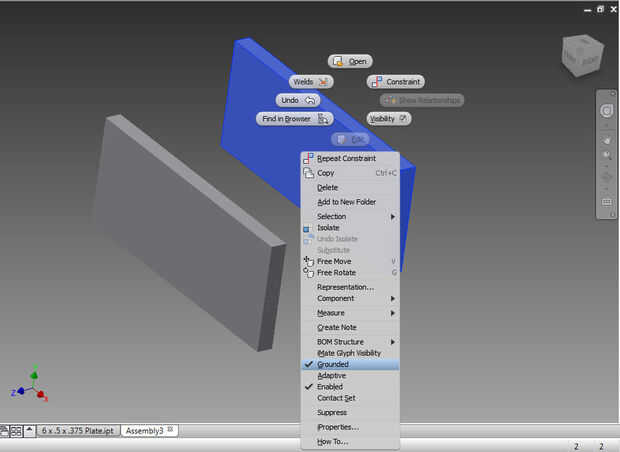The width and height of the screenshot is (620, 452).
Task: Click the Copy icon in context menu
Action: tap(308, 173)
